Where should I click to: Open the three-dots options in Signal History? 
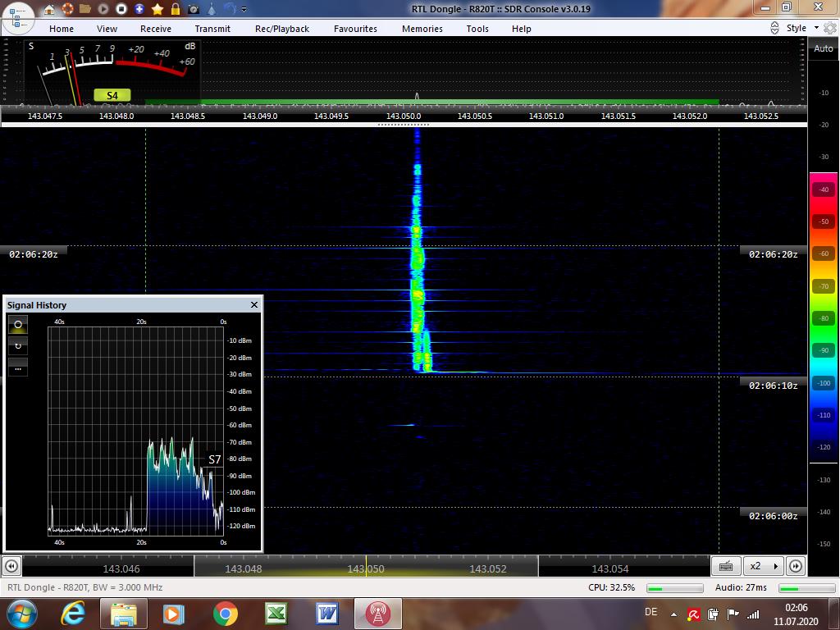pyautogui.click(x=18, y=367)
